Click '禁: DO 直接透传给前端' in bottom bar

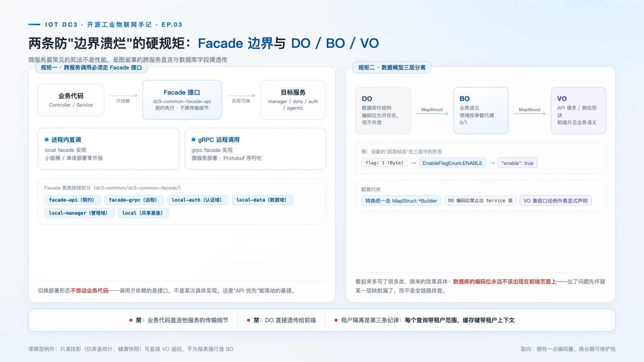(281, 320)
